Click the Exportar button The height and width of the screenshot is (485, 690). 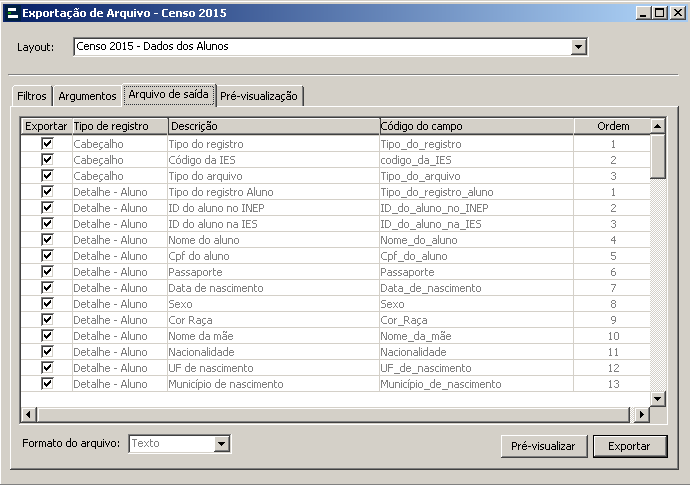(x=629, y=446)
